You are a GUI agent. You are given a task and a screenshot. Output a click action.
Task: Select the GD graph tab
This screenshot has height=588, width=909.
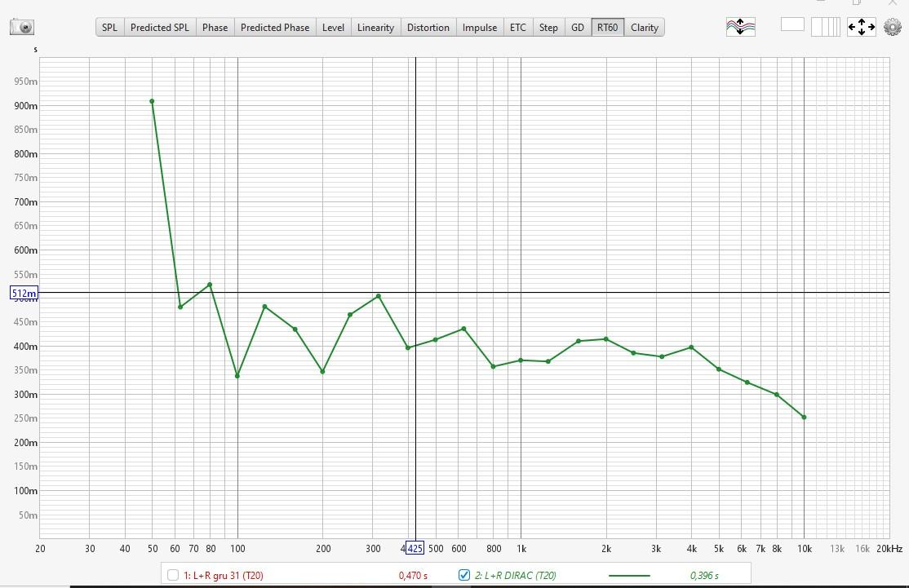click(x=577, y=27)
